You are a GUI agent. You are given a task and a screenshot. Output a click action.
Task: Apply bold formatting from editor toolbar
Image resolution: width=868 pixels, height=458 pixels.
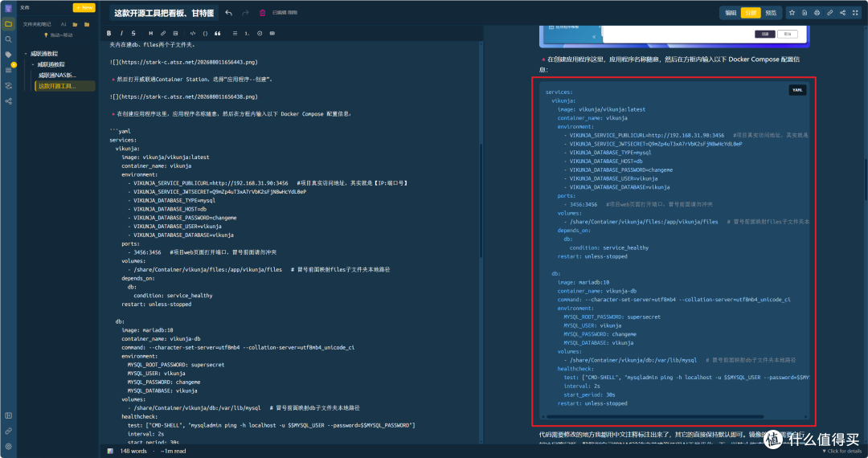click(x=108, y=33)
